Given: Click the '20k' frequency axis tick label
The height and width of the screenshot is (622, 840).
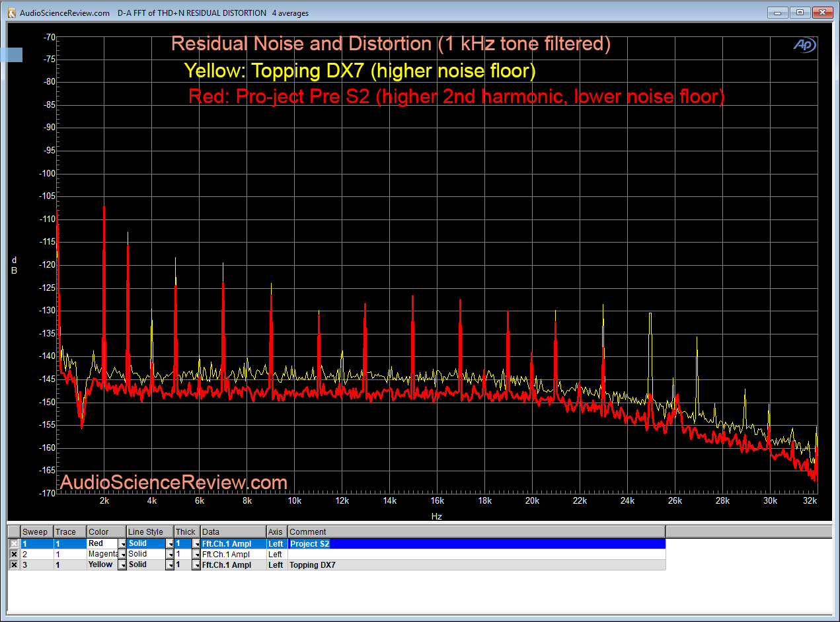Looking at the screenshot, I should tap(532, 501).
